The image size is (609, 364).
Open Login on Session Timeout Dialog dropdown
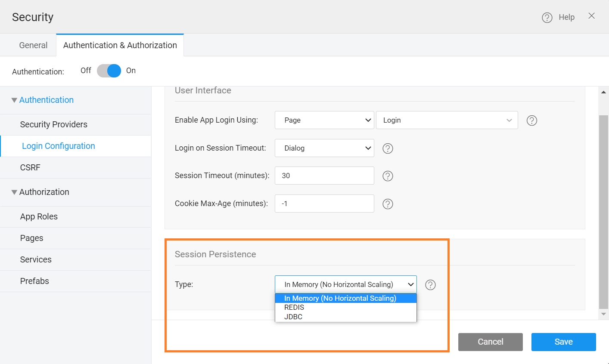coord(324,148)
